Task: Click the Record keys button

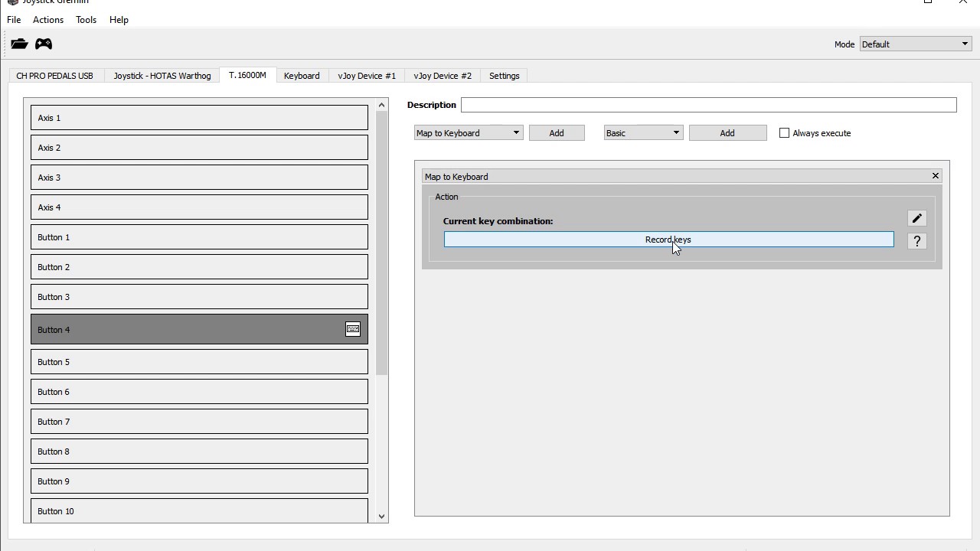Action: (668, 240)
